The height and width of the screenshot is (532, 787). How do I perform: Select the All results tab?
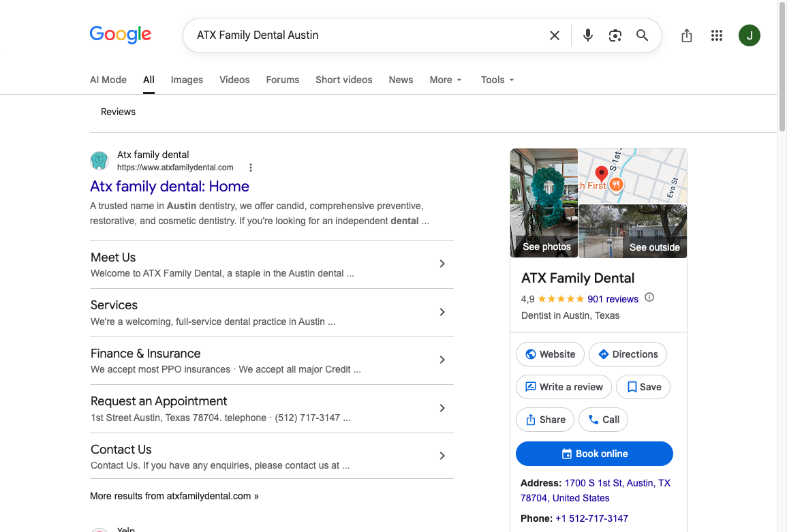tap(149, 80)
